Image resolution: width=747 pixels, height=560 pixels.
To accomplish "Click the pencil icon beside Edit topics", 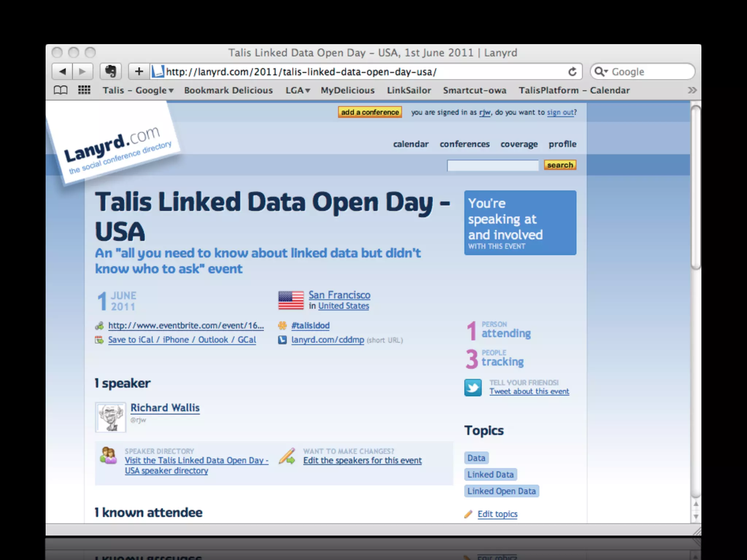I will pos(468,514).
